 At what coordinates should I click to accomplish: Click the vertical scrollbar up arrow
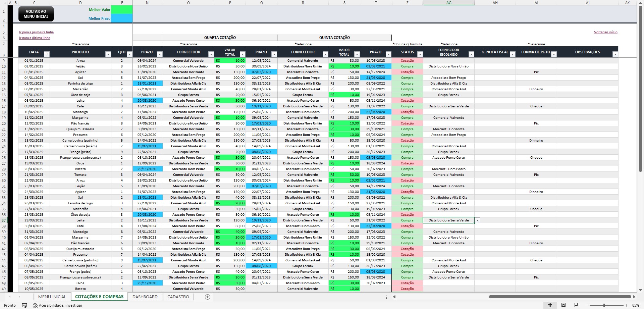(x=640, y=3)
